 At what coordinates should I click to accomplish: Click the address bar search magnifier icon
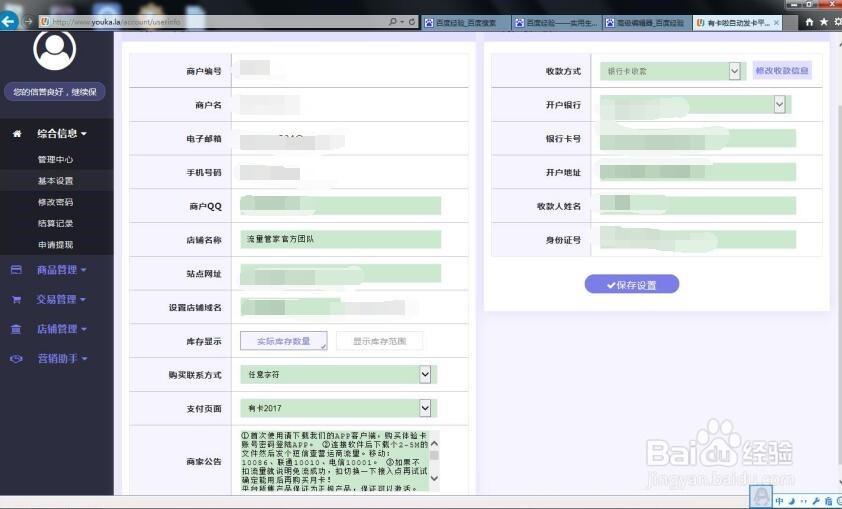[x=393, y=22]
